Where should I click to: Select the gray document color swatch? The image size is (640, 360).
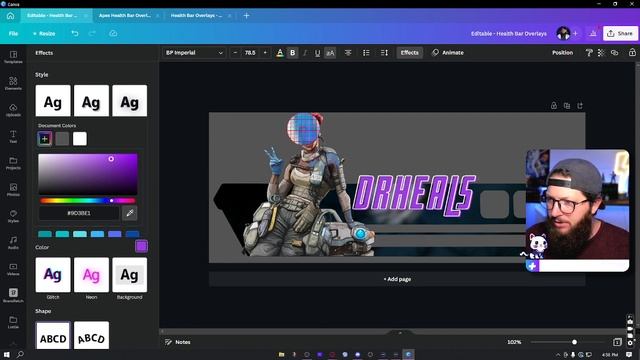(x=62, y=139)
